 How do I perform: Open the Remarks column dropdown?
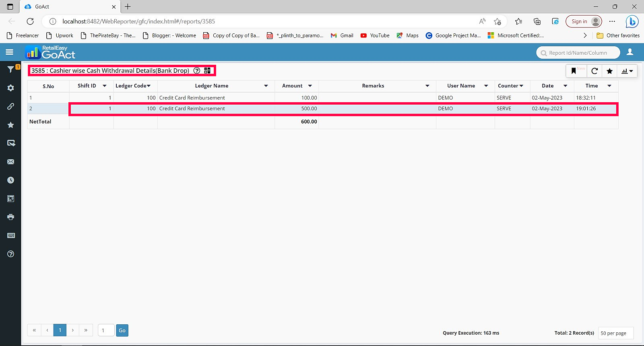pos(427,86)
